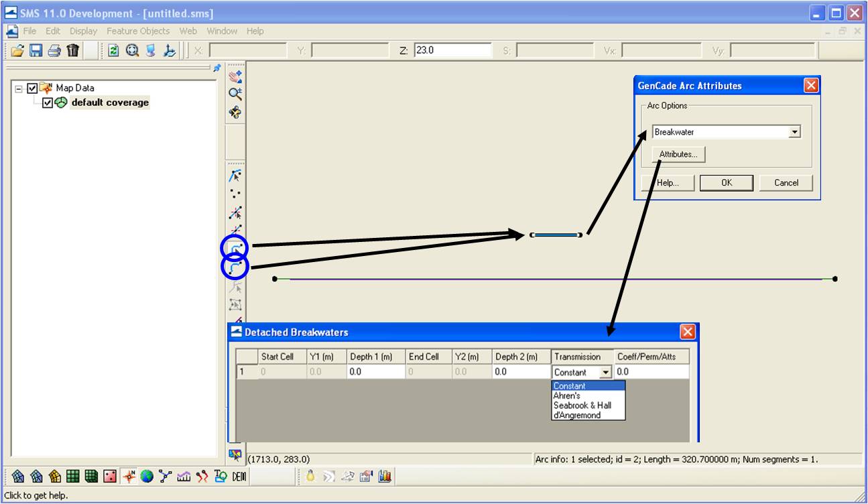Viewport: 868px width, 504px height.
Task: Click the Transmission column header
Action: [582, 357]
